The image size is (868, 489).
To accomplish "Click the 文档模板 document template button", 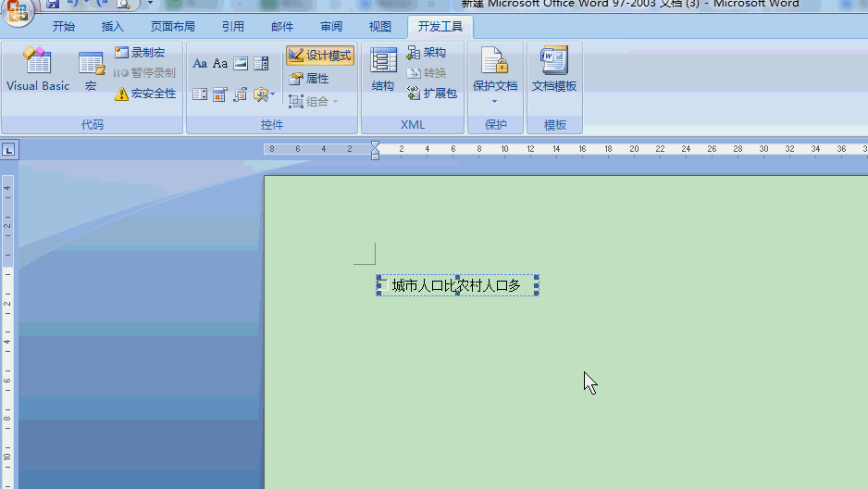I will click(x=554, y=69).
